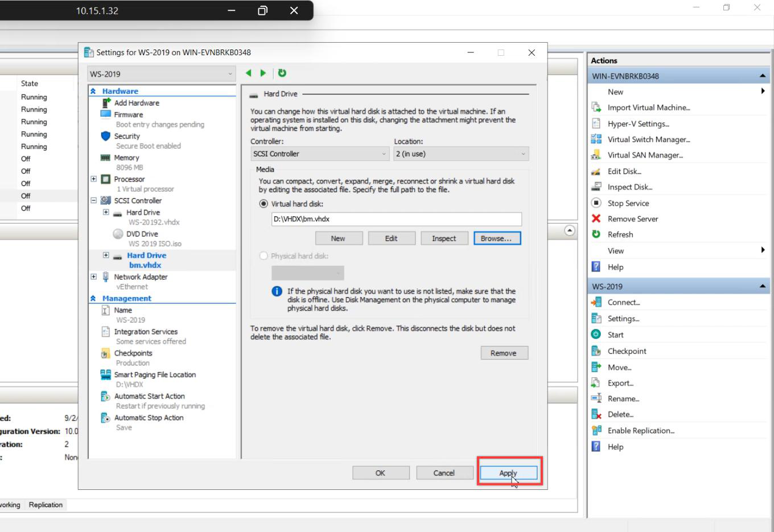This screenshot has height=532, width=774.
Task: Click the Processor icon
Action: click(105, 179)
